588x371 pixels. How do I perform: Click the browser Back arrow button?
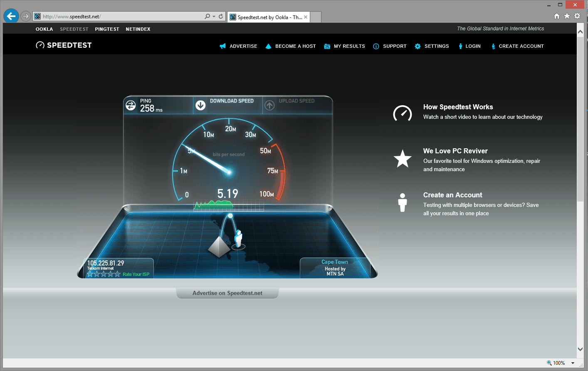click(x=11, y=16)
